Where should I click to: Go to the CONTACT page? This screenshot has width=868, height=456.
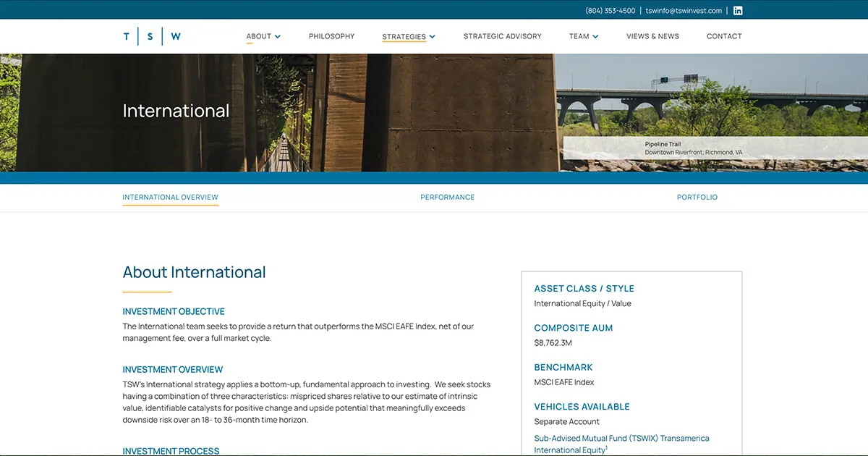724,35
